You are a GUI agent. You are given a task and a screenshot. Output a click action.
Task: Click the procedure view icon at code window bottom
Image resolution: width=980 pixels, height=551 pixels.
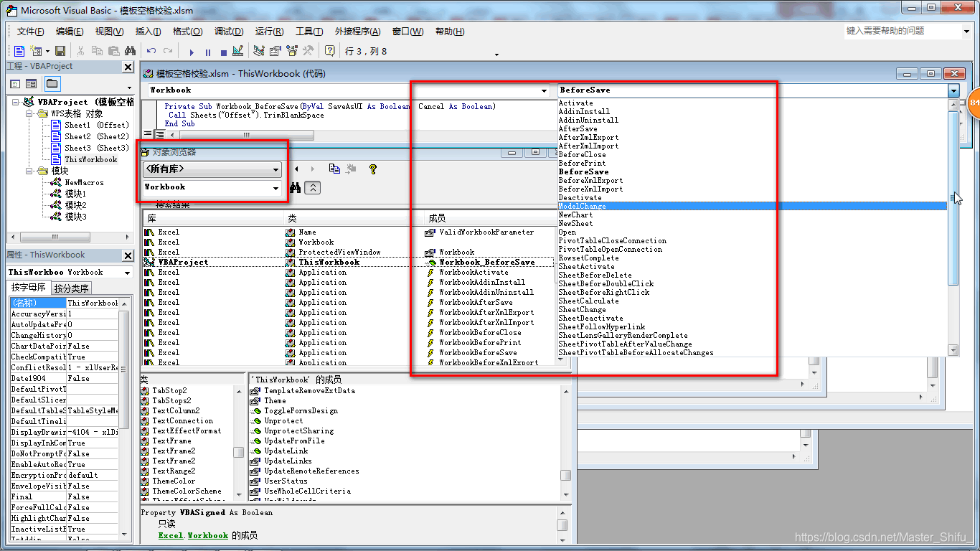pyautogui.click(x=149, y=134)
